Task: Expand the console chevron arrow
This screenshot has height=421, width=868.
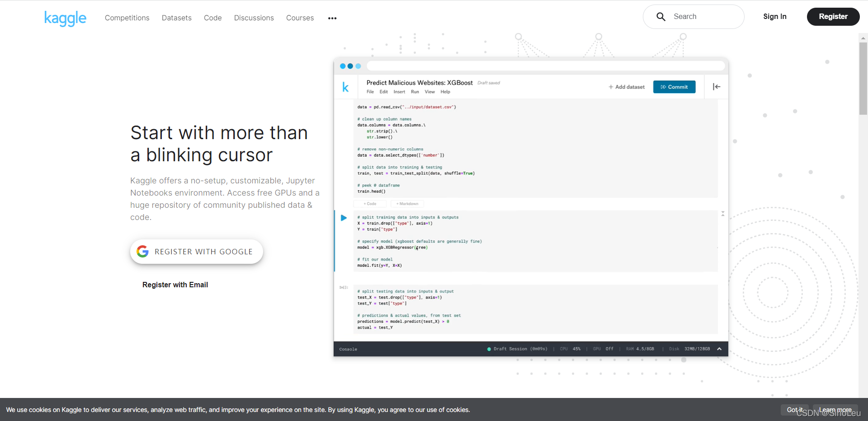Action: 719,349
